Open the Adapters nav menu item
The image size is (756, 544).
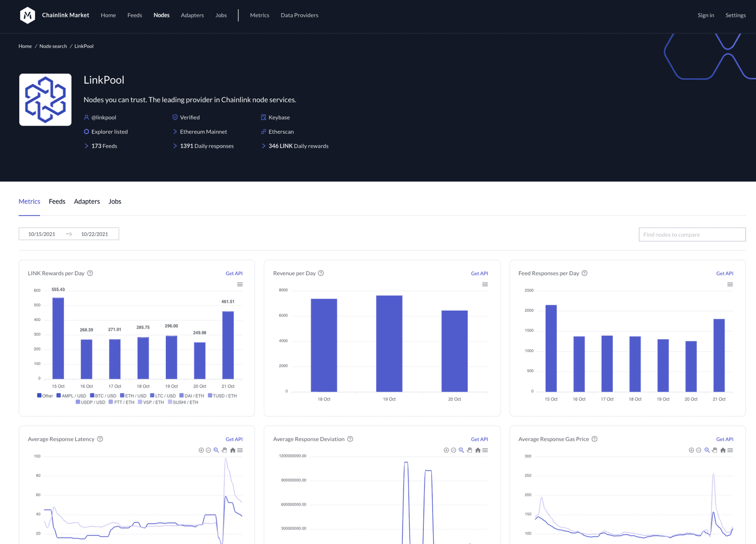(192, 15)
